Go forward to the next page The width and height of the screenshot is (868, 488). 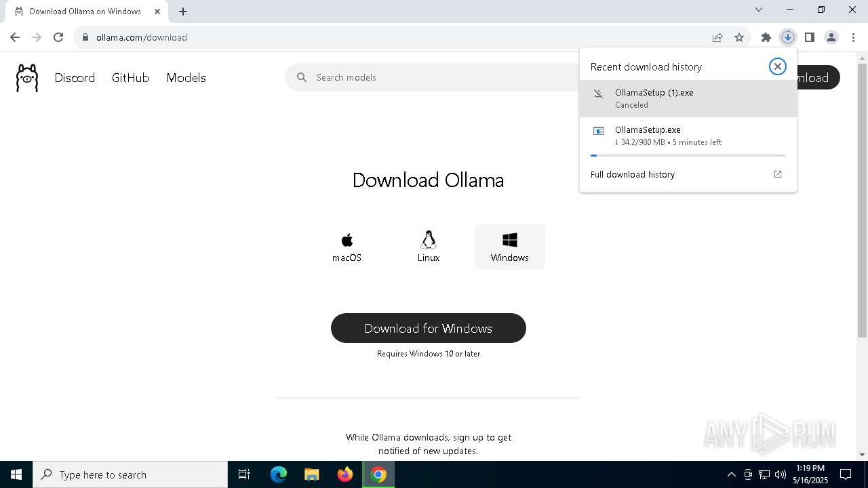coord(37,37)
